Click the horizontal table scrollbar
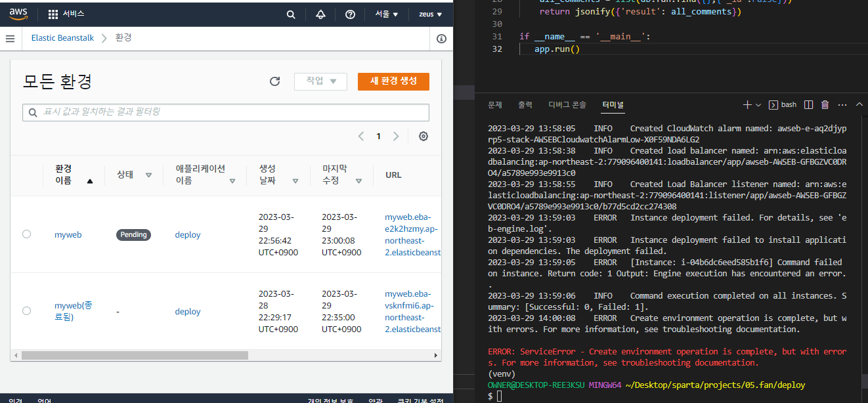Viewport: 868px width, 403px height. [x=135, y=356]
